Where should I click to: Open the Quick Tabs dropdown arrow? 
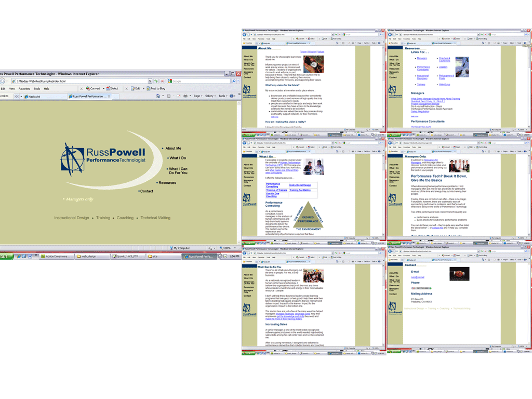(x=21, y=96)
